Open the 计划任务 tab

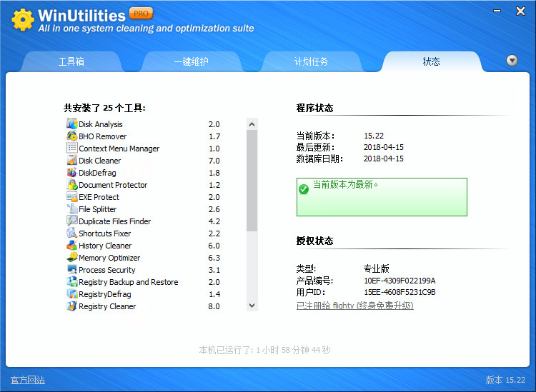point(312,61)
